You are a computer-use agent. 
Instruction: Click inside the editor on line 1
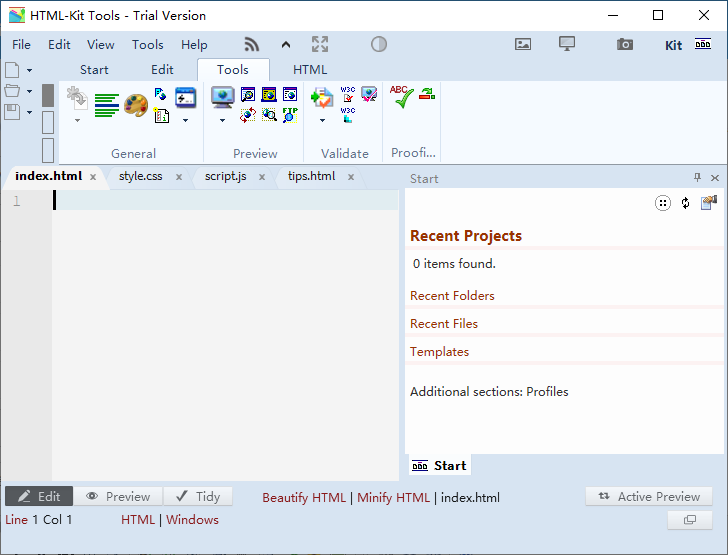click(228, 201)
